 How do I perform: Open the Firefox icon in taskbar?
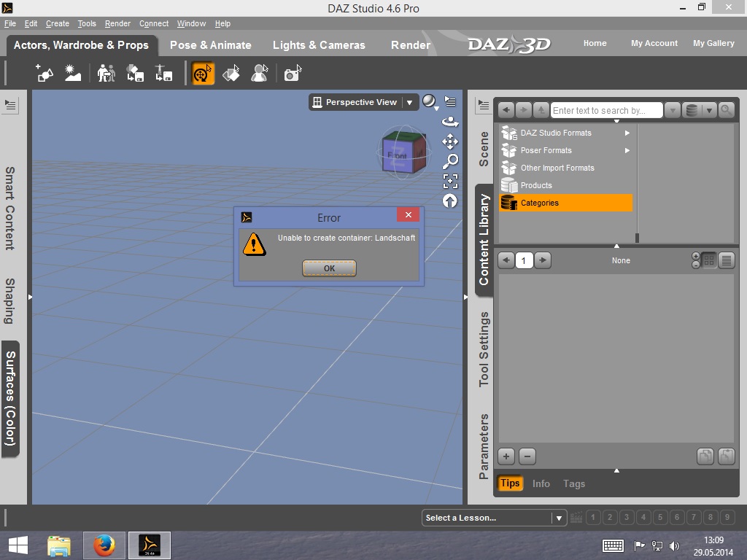tap(104, 545)
